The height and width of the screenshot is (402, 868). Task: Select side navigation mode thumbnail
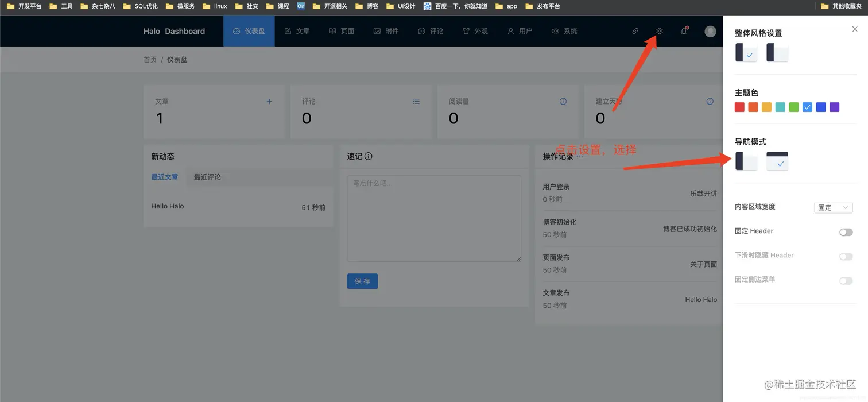point(746,161)
